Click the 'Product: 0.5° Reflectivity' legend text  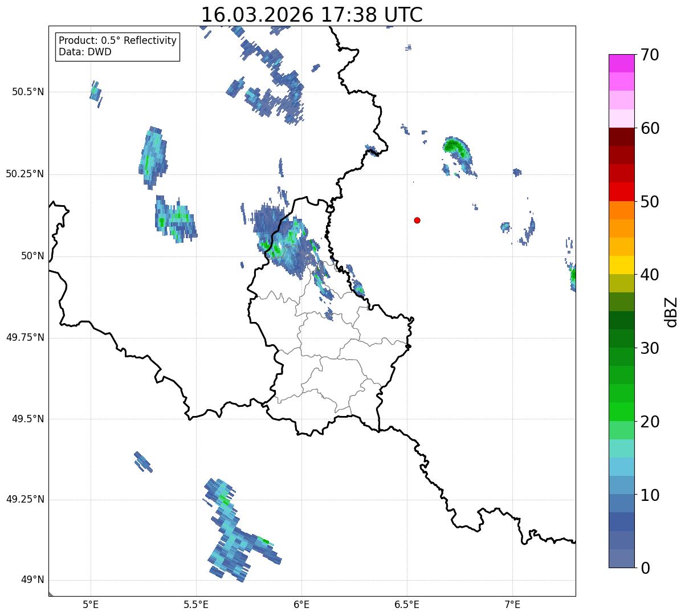click(117, 41)
